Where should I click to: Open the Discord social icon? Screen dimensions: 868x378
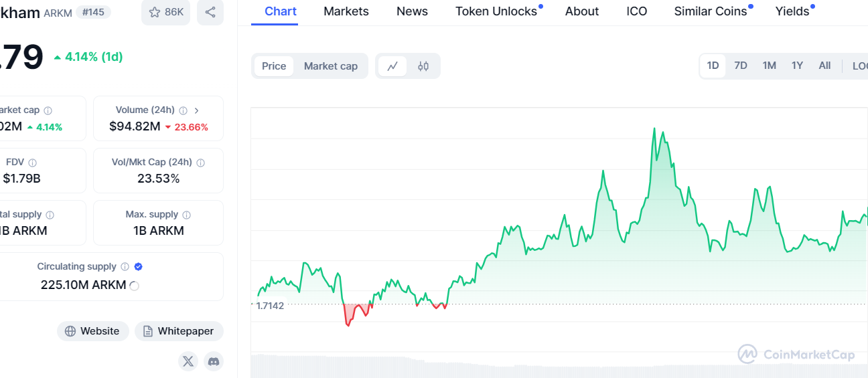pyautogui.click(x=214, y=361)
